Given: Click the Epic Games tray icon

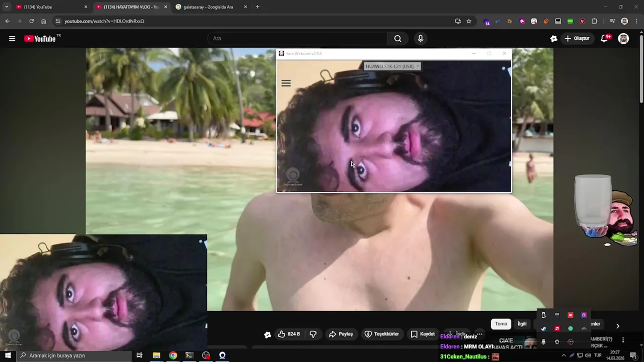Looking at the screenshot, I should pyautogui.click(x=557, y=315).
